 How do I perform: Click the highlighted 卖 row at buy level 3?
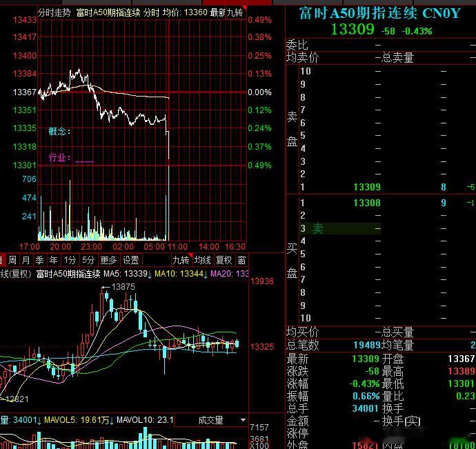point(340,228)
